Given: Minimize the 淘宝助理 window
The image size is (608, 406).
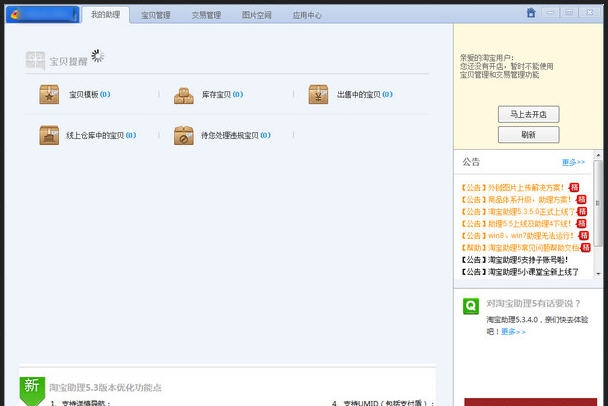Looking at the screenshot, I should (550, 12).
